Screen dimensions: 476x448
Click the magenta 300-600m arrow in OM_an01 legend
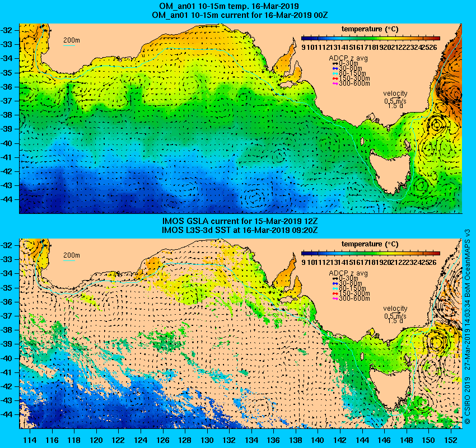[335, 83]
